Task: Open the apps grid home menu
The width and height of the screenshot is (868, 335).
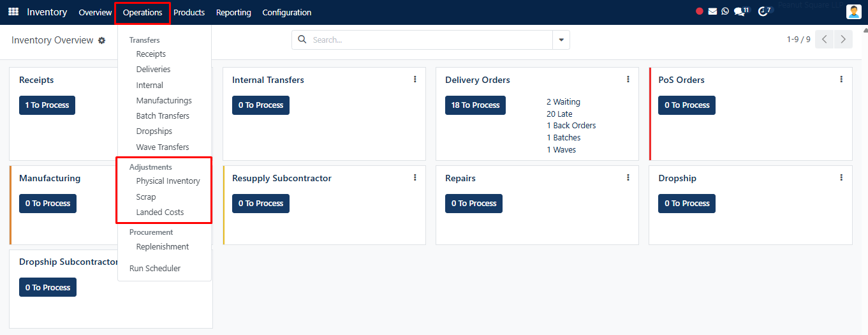Action: pyautogui.click(x=13, y=12)
